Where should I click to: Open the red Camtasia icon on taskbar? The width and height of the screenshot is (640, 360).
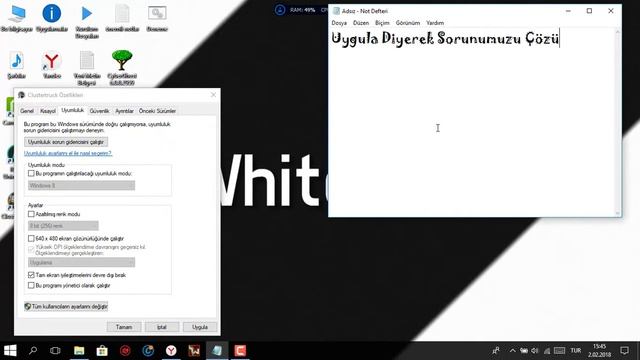240,351
